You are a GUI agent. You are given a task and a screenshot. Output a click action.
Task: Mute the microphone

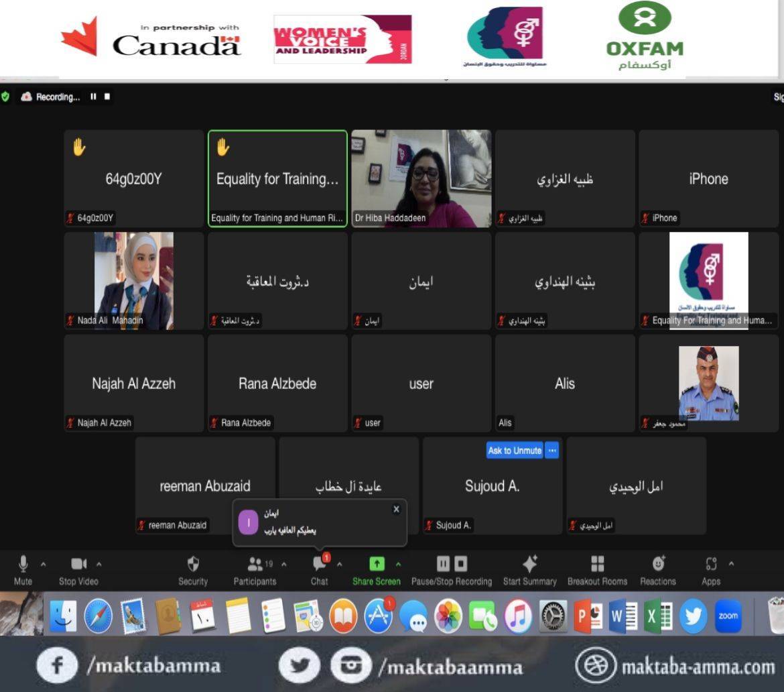23,564
